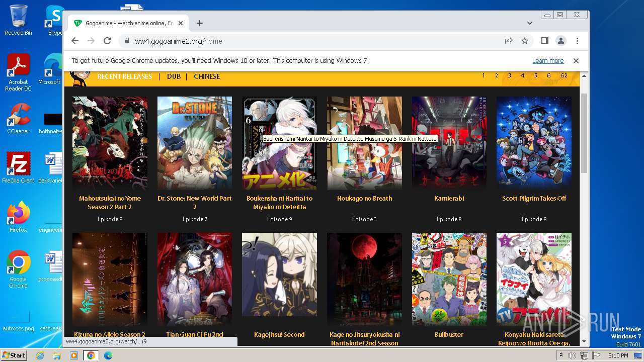Switch to the CHINESE tab
The height and width of the screenshot is (362, 644).
(x=207, y=76)
